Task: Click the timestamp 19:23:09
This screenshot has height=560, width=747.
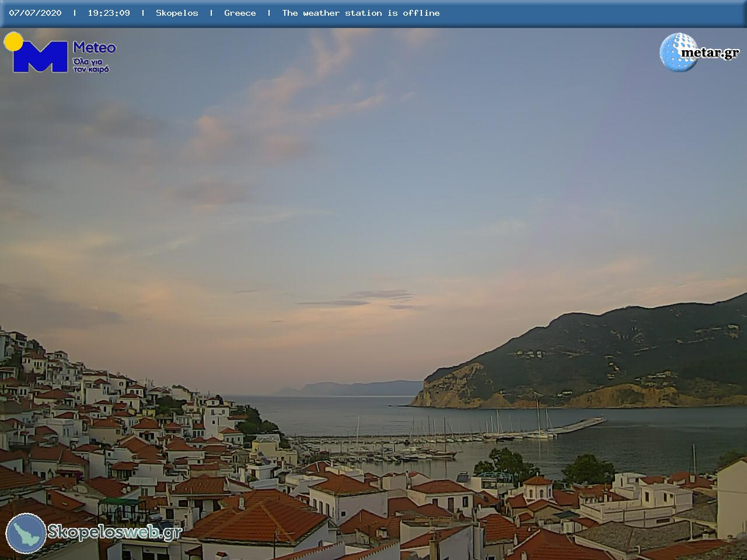Action: 109,13
